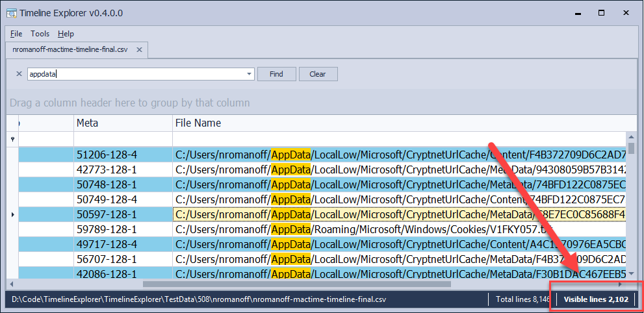Open the File menu

(x=16, y=34)
